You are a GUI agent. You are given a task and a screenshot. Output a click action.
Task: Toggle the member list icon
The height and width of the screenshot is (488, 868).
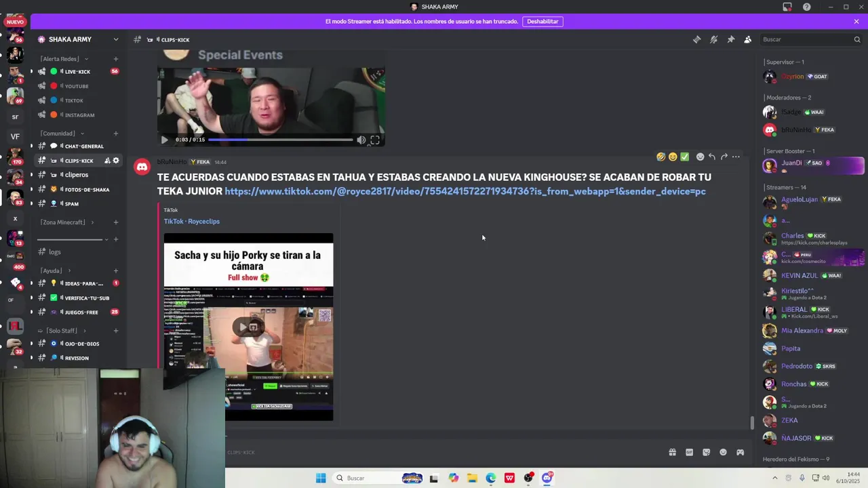747,39
